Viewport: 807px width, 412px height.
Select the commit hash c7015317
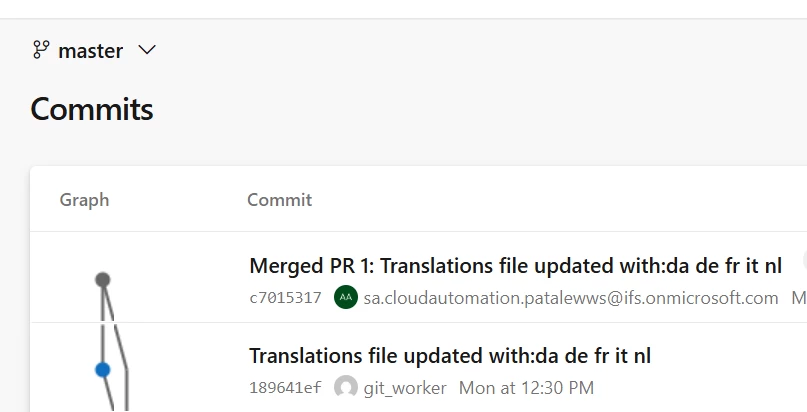pos(285,298)
